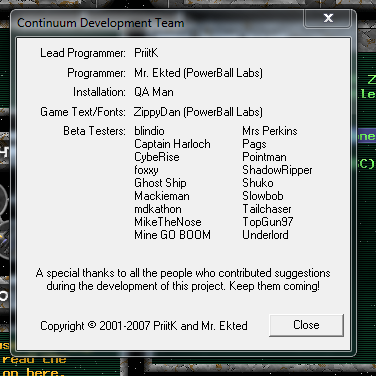Close dialog with the X title button
Screen dimensions: 376x376
[x=328, y=18]
